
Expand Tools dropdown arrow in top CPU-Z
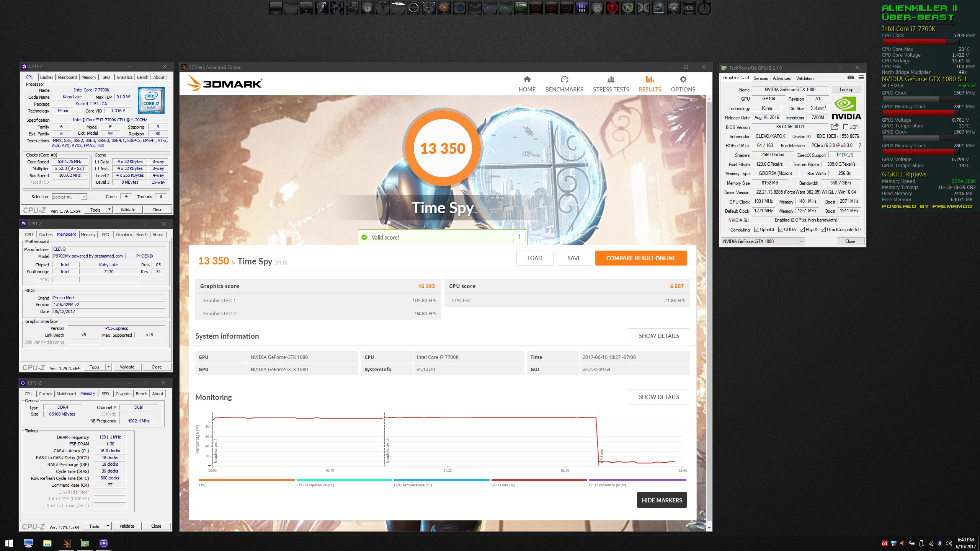click(x=109, y=210)
